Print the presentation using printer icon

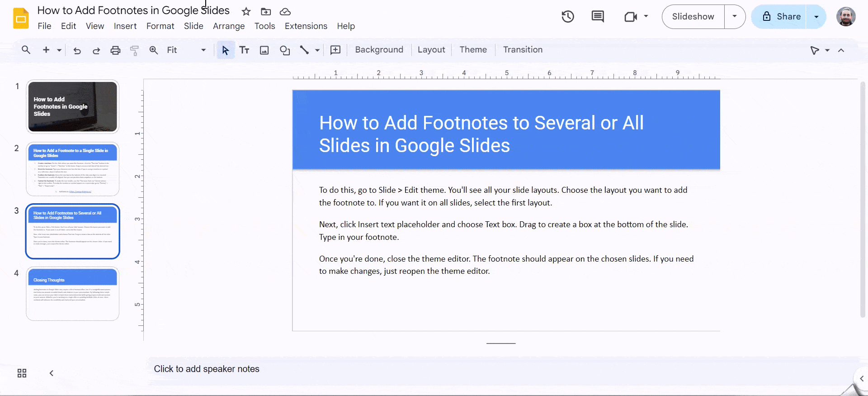tap(115, 50)
